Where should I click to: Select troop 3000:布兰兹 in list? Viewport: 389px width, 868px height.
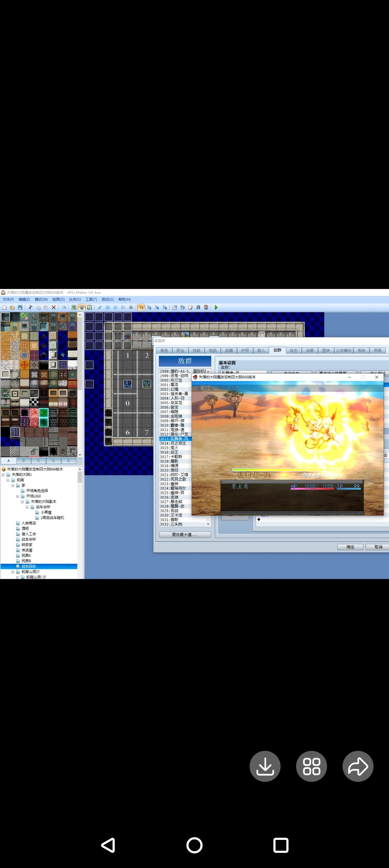click(175, 380)
